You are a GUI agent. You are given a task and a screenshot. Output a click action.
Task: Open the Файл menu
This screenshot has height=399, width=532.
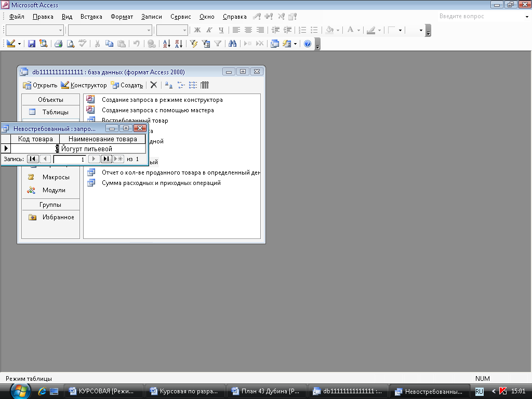point(17,16)
